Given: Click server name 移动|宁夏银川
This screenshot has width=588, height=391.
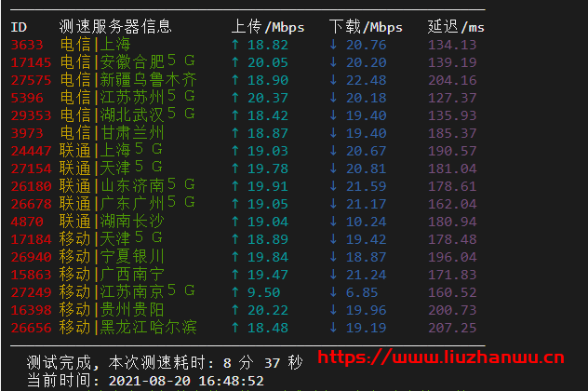Looking at the screenshot, I should point(112,256).
